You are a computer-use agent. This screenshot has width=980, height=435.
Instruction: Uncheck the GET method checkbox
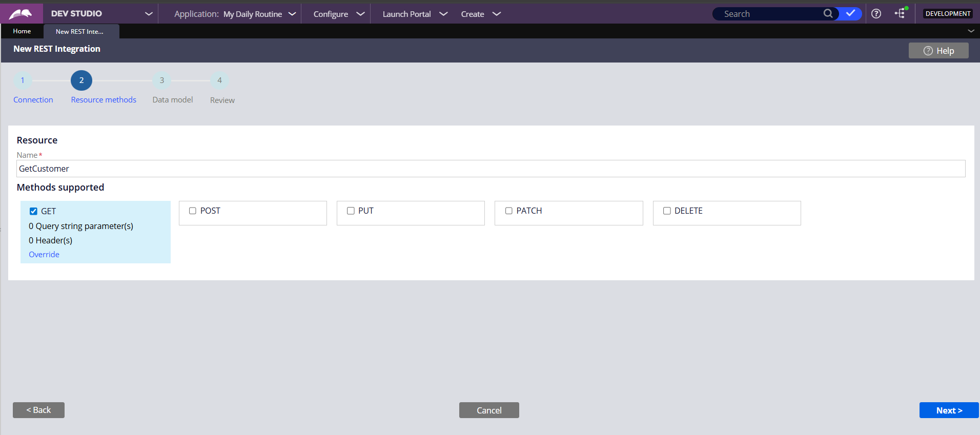[33, 212]
